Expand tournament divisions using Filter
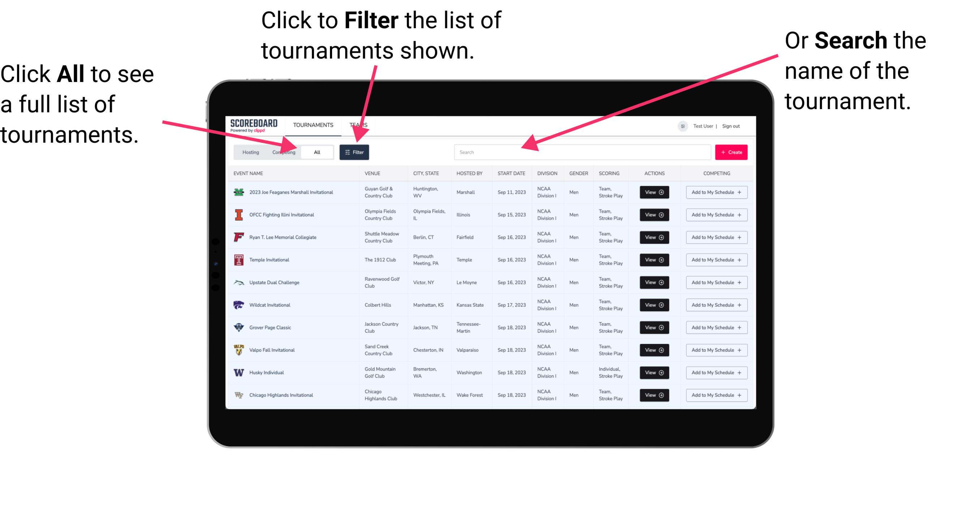980x527 pixels. pos(355,152)
